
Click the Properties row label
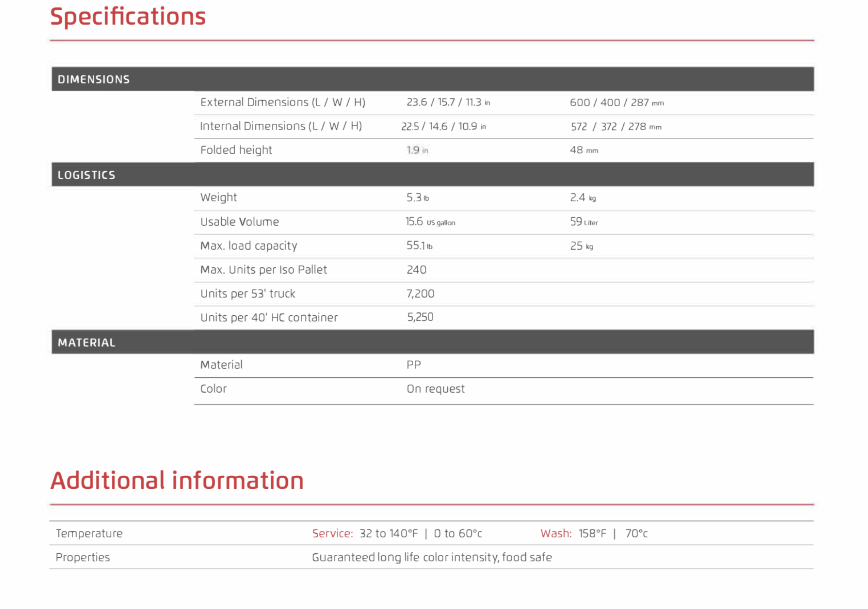coord(82,558)
